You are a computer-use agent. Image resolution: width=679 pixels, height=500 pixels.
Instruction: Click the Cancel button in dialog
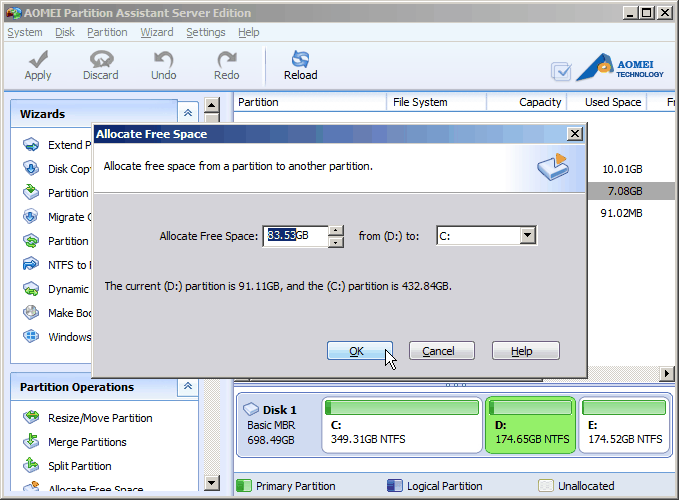coord(442,351)
